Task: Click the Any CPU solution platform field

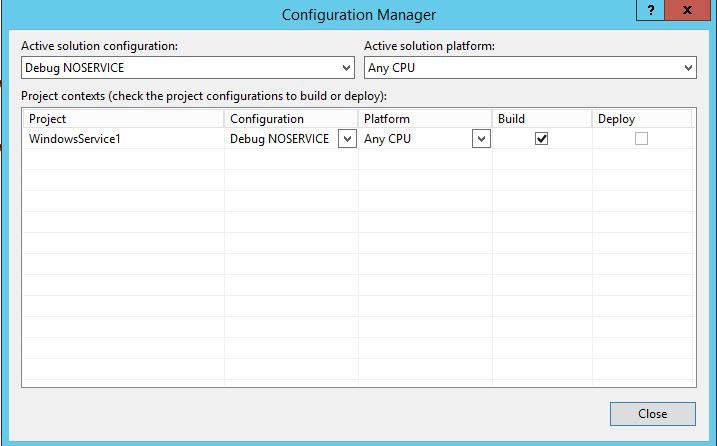Action: pos(530,68)
